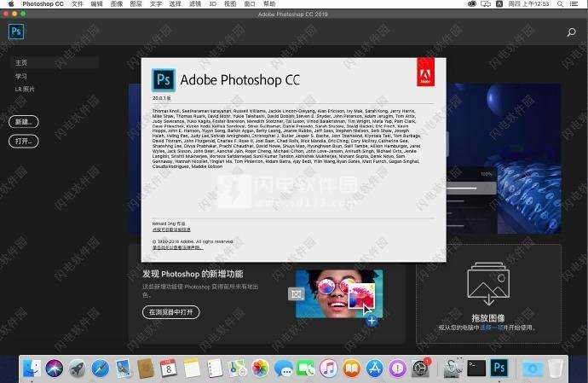Open Terminal icon in the dock
The image size is (588, 383).
tap(476, 368)
